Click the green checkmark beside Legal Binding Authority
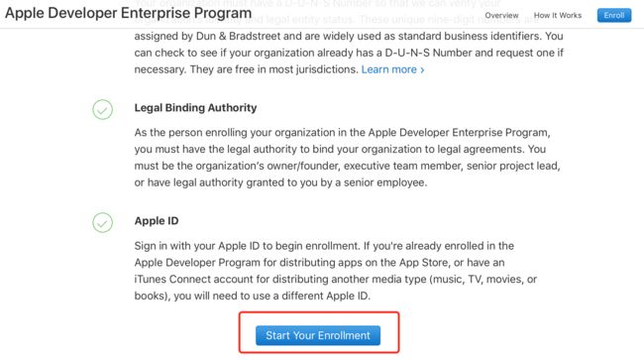The width and height of the screenshot is (644, 360). [x=102, y=109]
